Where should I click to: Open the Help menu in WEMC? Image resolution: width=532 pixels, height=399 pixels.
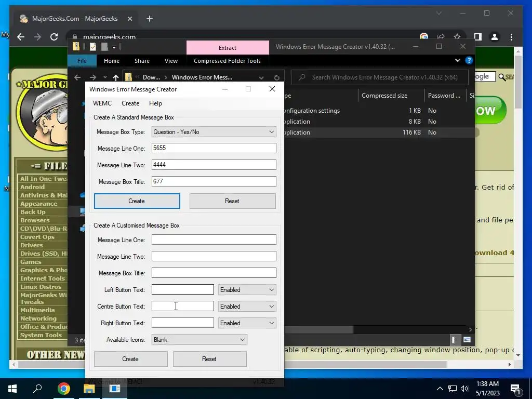point(155,103)
